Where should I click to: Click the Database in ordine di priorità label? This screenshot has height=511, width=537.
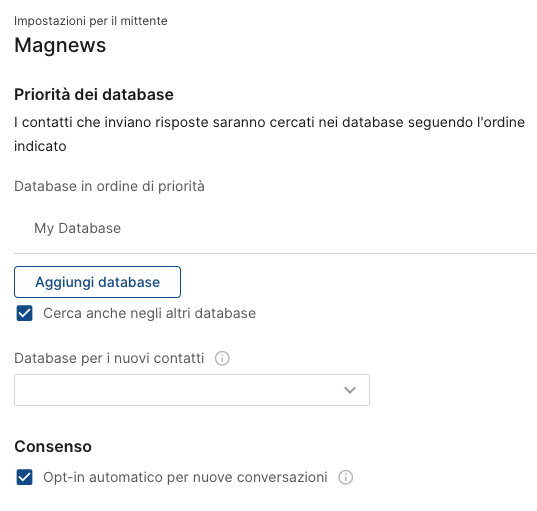pyautogui.click(x=109, y=186)
